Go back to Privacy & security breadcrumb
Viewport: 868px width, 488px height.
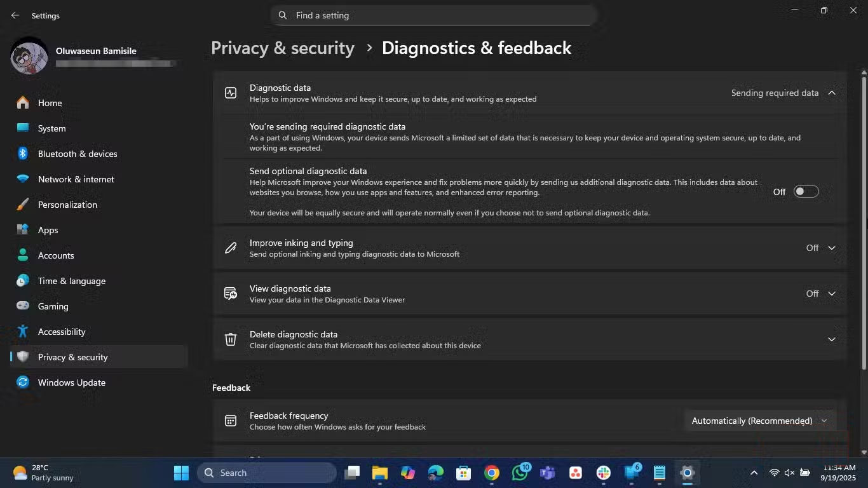tap(283, 48)
